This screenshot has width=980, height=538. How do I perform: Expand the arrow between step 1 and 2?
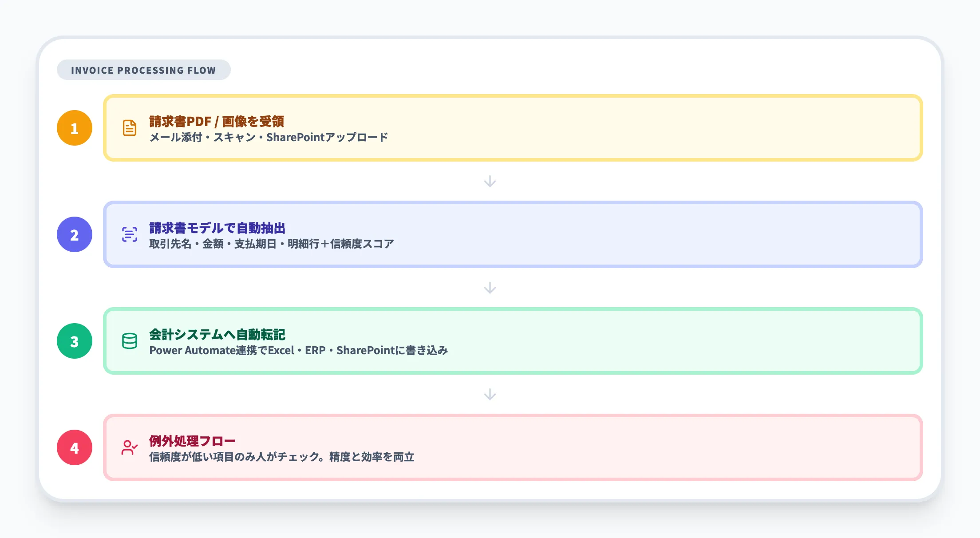point(490,181)
